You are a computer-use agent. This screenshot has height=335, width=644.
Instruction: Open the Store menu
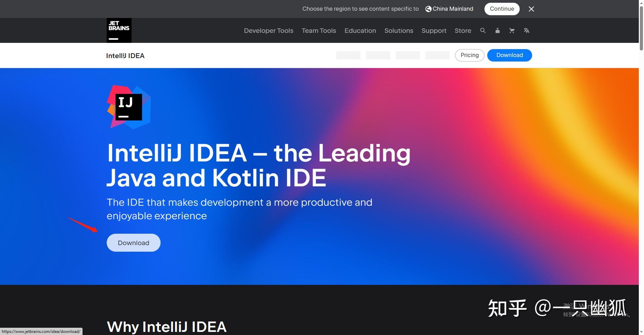point(463,30)
